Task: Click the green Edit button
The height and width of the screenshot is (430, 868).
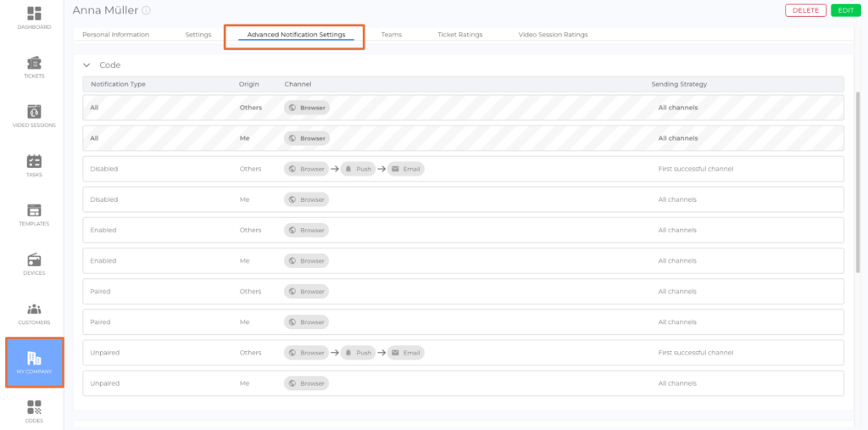Action: pos(844,10)
